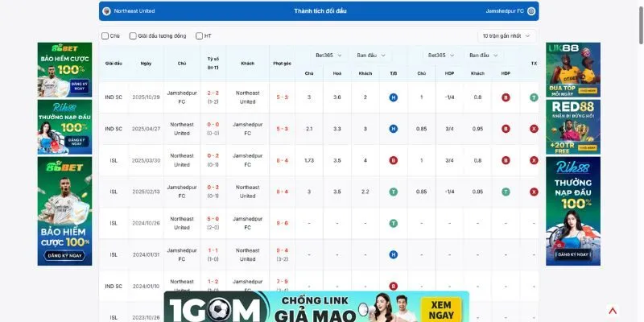Click the draw odds value 3.3
Viewport: 644px width, 322px height.
[337, 129]
